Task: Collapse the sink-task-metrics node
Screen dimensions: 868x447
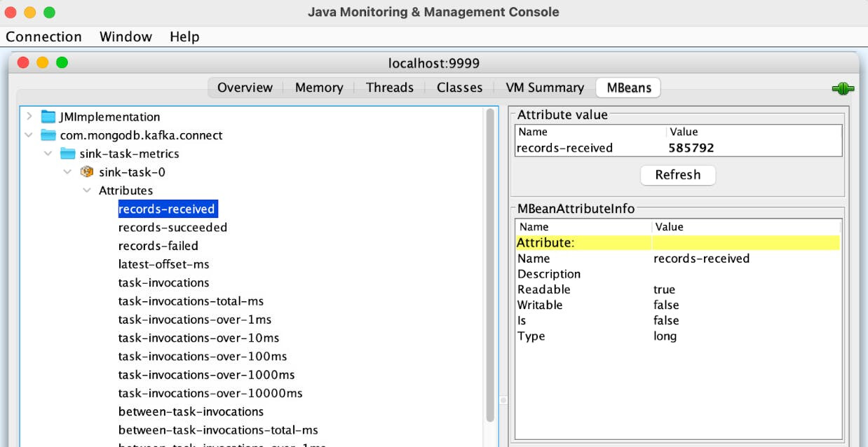Action: (x=48, y=153)
